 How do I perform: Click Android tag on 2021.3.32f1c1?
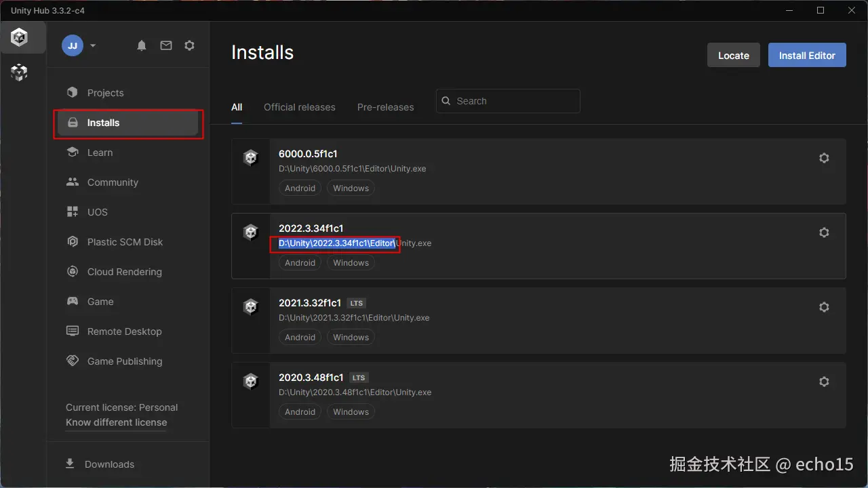tap(300, 338)
